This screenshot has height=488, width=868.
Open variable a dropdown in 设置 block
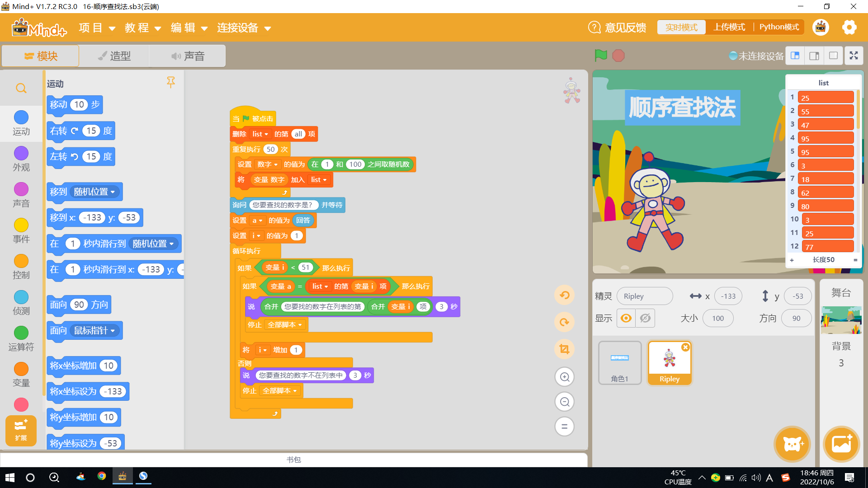click(x=257, y=221)
